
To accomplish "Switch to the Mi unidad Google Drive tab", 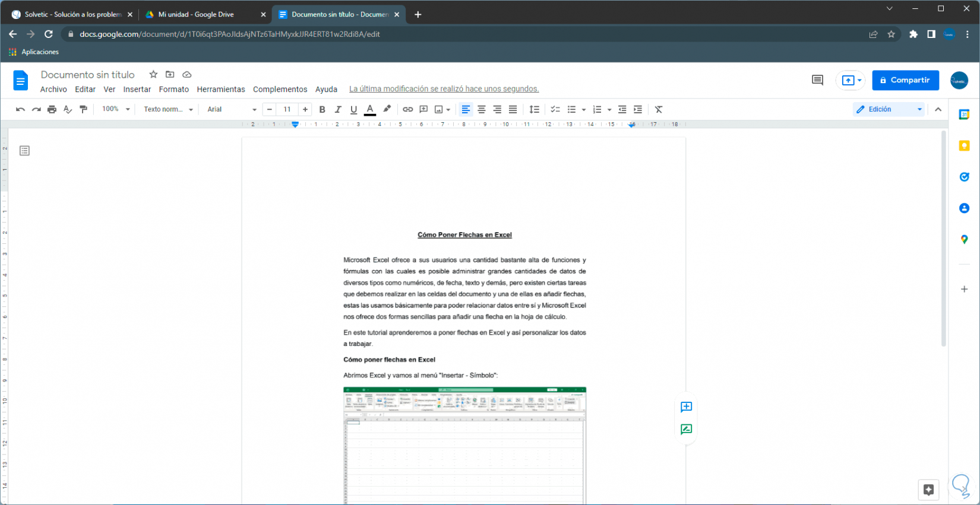I will [205, 14].
